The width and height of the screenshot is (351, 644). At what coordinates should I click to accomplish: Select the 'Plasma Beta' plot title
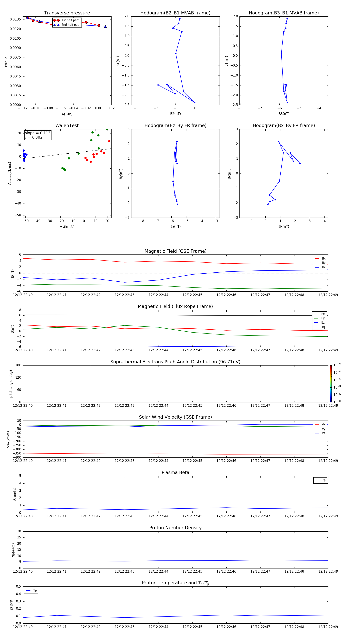(175, 473)
